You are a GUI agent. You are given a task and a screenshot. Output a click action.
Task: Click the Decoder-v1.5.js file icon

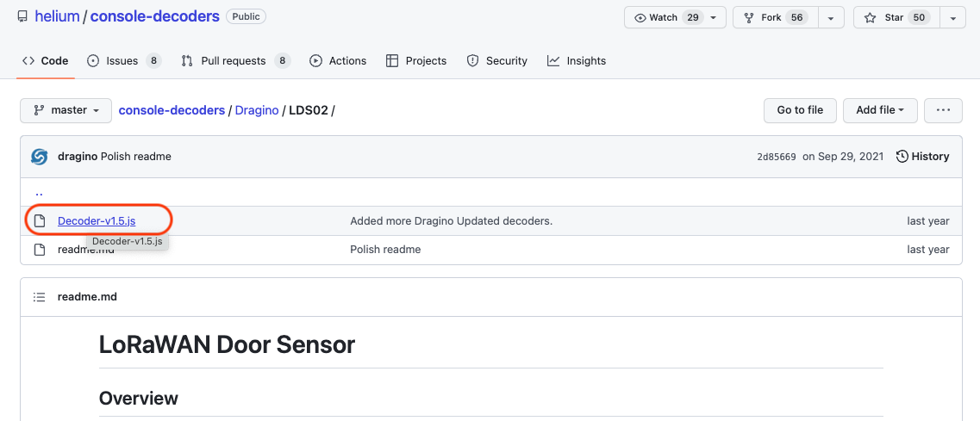[x=39, y=221]
